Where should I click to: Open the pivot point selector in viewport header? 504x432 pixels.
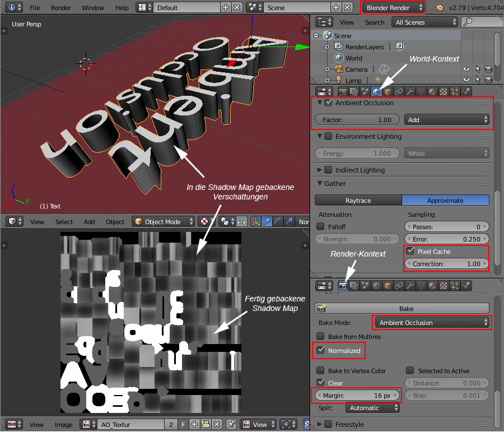(x=227, y=222)
